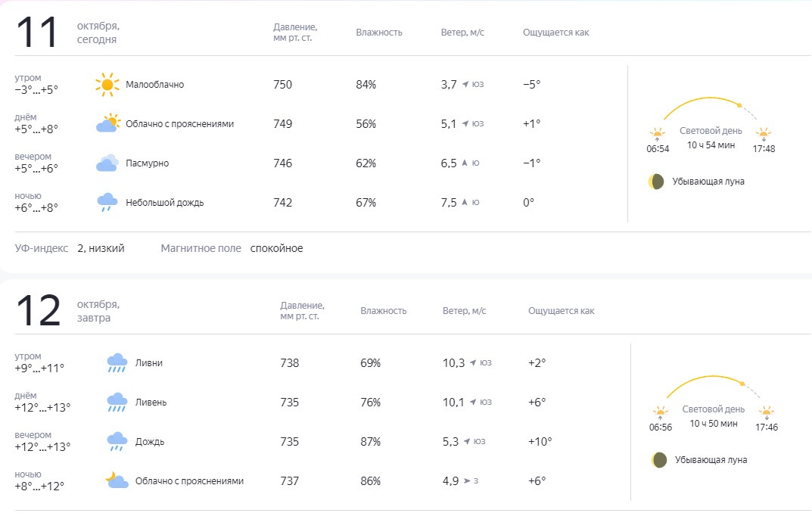
Task: Select the large date number 12
Action: pyautogui.click(x=39, y=310)
